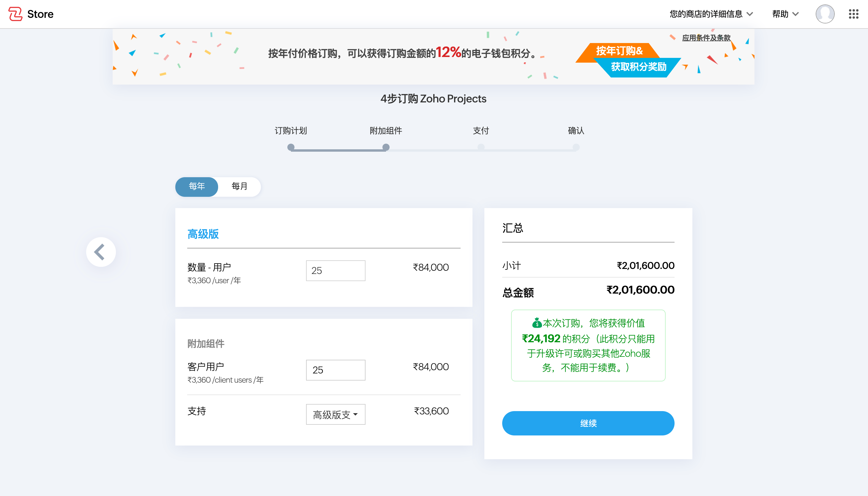This screenshot has width=868, height=496.
Task: Expand 您的商店的详细信息 dropdown
Action: [x=711, y=14]
